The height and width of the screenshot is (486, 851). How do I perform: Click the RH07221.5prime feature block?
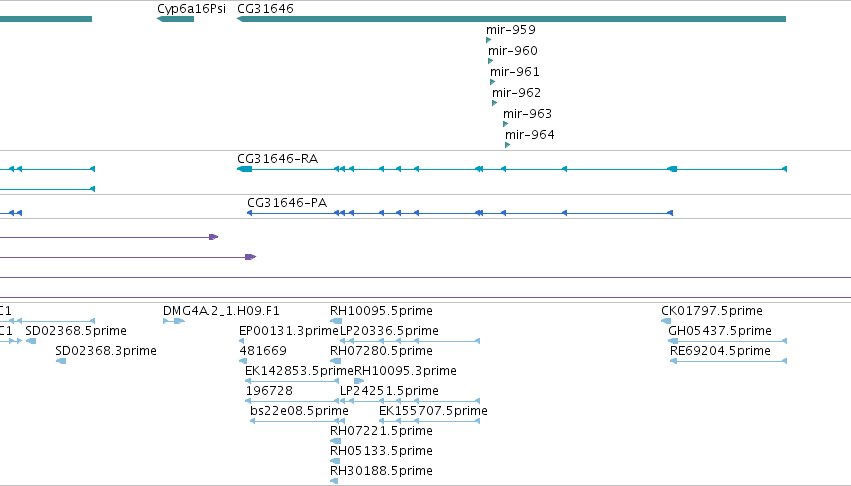click(x=335, y=441)
